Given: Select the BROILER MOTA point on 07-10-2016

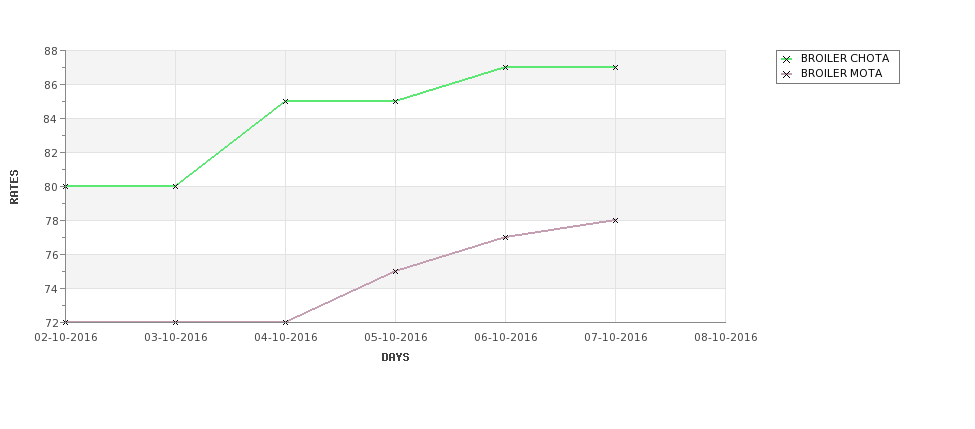Looking at the screenshot, I should 616,220.
